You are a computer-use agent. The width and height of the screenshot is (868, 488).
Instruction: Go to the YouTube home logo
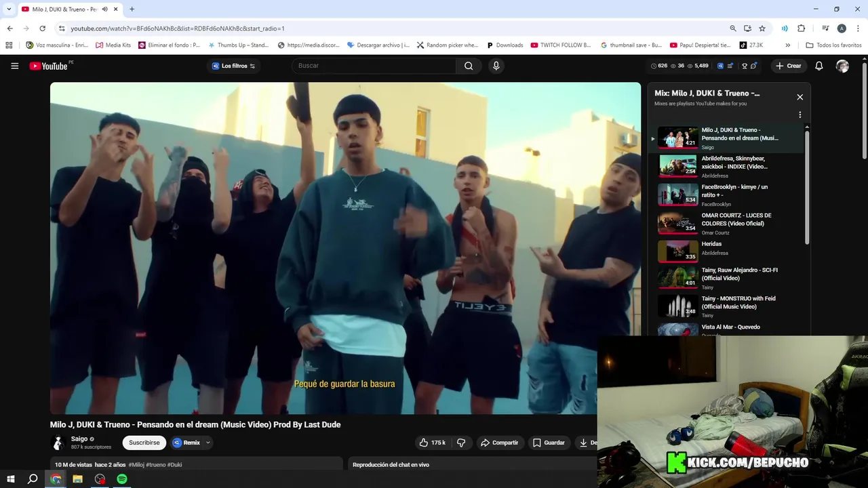(x=49, y=66)
